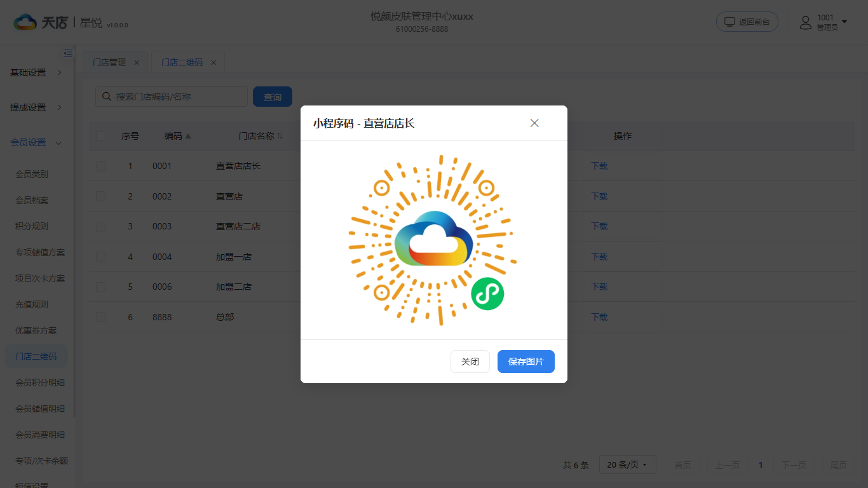Click the mini program QR code image
868x488 pixels.
tap(433, 240)
